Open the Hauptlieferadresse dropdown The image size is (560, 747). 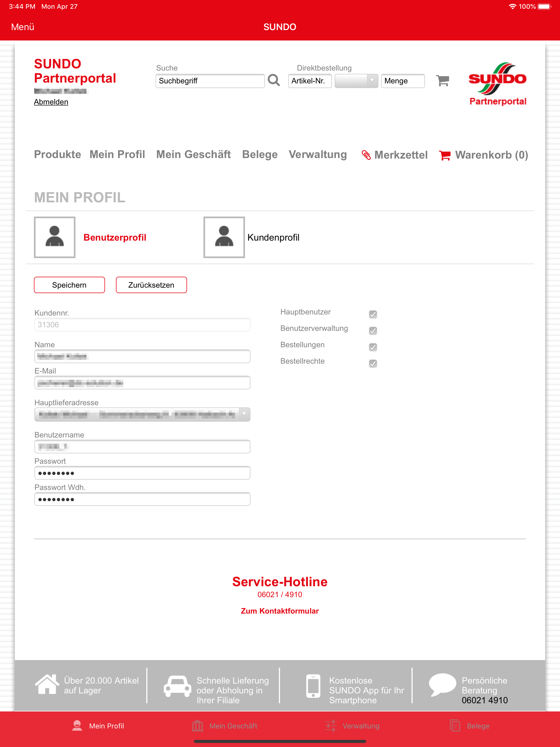142,414
